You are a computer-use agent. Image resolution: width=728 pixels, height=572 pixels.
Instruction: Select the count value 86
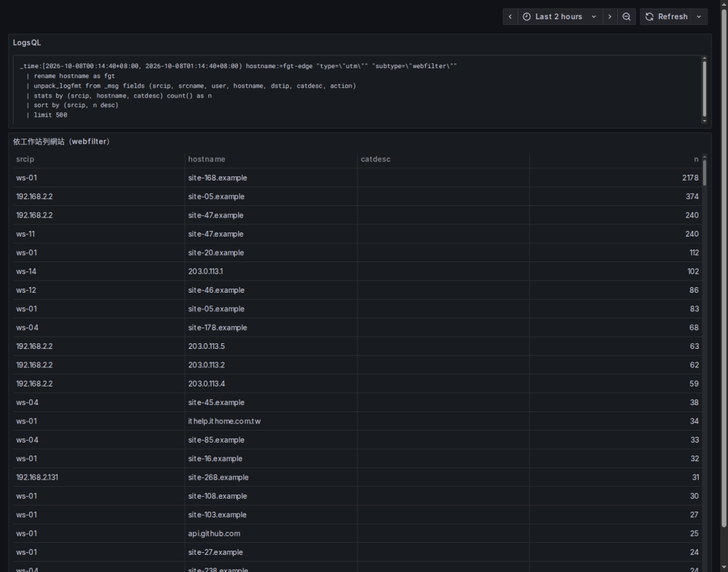tap(694, 290)
